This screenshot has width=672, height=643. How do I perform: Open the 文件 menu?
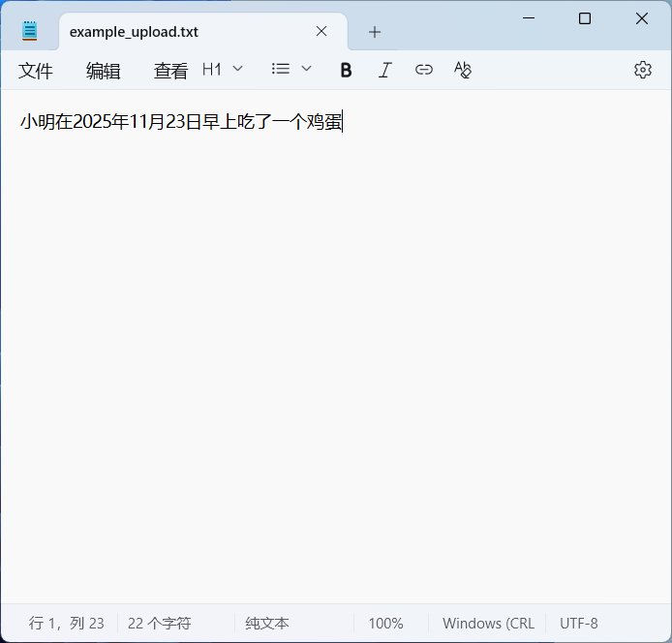[36, 71]
